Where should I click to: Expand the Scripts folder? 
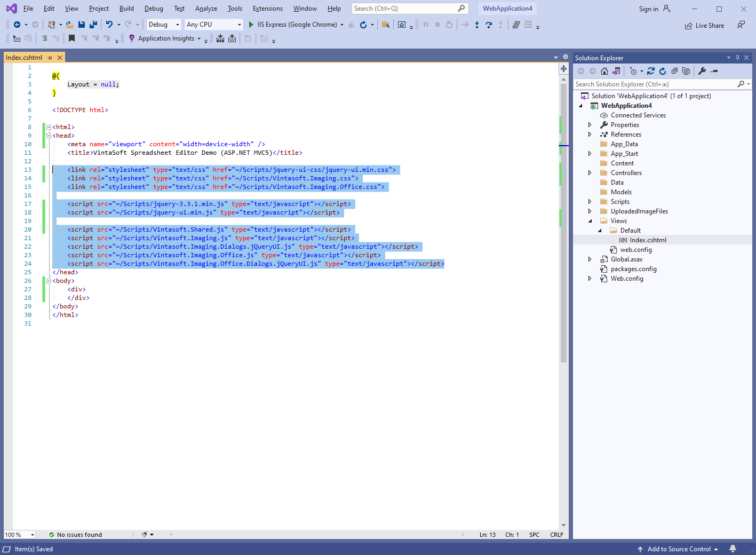(590, 202)
